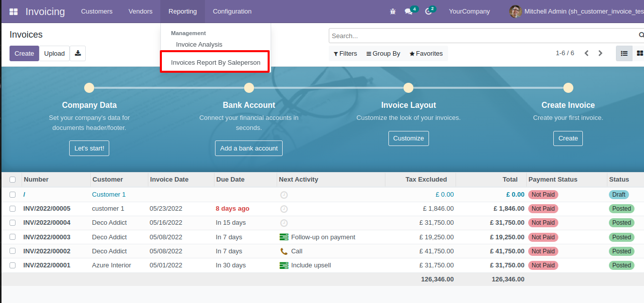This screenshot has width=644, height=303.
Task: Select checkbox for INV/2022/00002
Action: (x=13, y=251)
